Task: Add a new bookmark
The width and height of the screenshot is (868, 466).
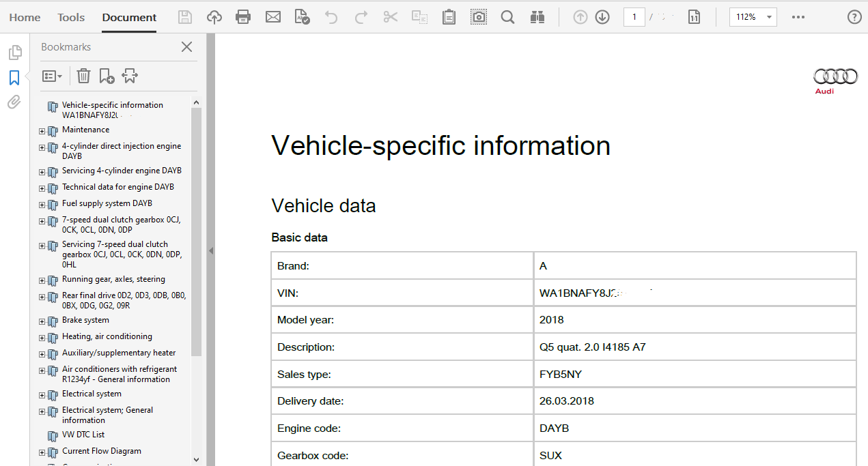Action: click(x=107, y=75)
